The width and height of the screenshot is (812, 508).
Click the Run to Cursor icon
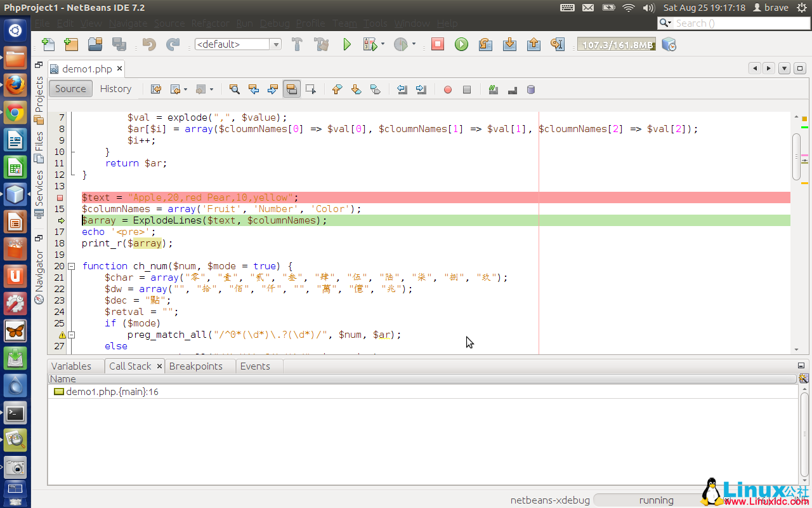click(x=558, y=44)
